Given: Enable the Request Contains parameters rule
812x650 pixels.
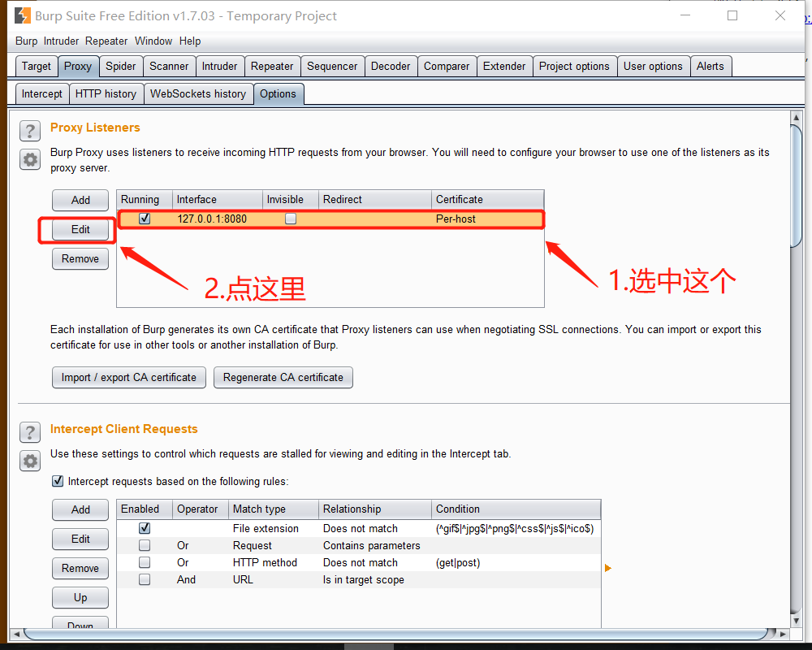Looking at the screenshot, I should click(x=145, y=545).
